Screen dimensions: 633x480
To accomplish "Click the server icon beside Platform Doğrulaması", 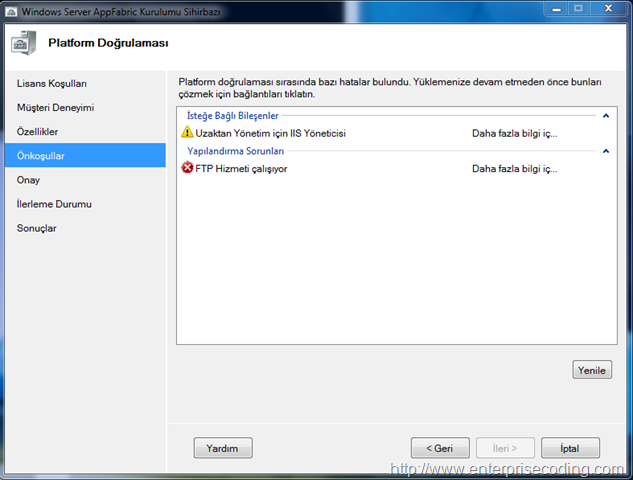I will (23, 43).
